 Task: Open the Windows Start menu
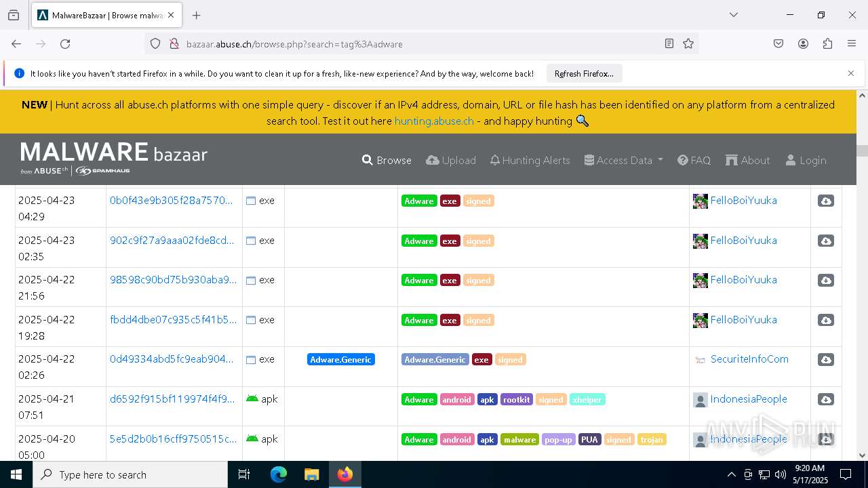point(16,474)
